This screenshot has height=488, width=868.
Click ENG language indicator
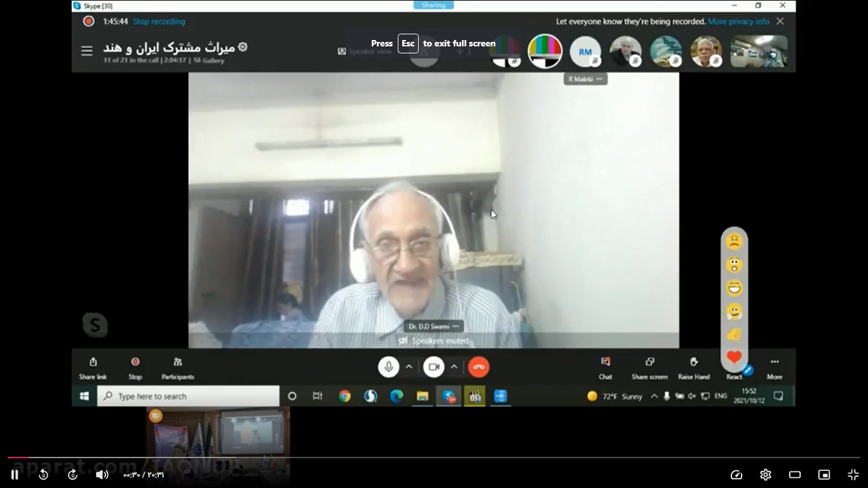click(721, 396)
